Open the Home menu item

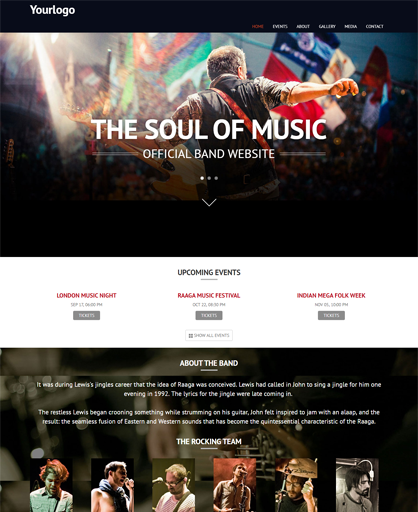tap(258, 26)
